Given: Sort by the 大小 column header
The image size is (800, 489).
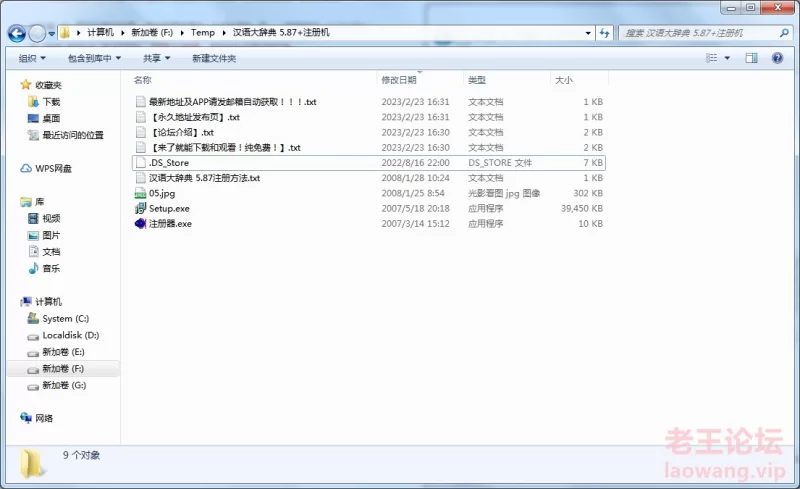Looking at the screenshot, I should coord(563,80).
